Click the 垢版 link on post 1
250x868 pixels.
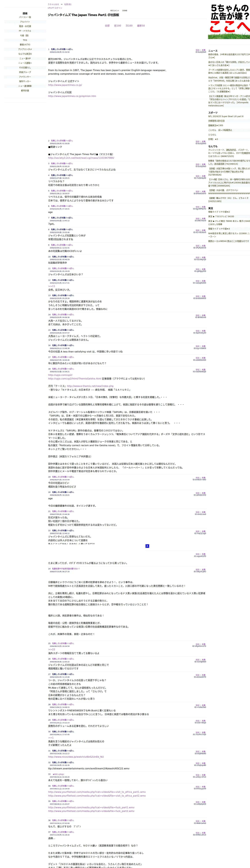[x=197, y=50]
